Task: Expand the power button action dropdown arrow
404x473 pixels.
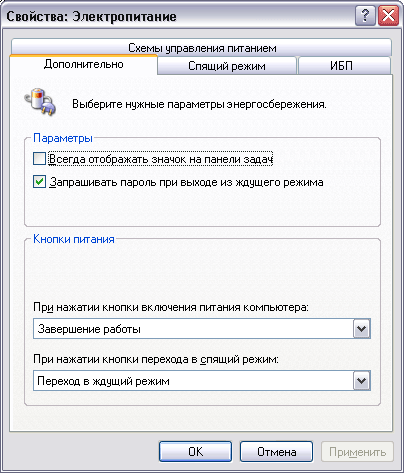Action: click(361, 329)
